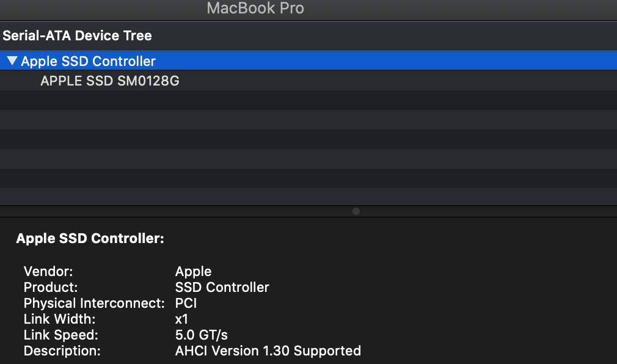Click the Product label

51,287
